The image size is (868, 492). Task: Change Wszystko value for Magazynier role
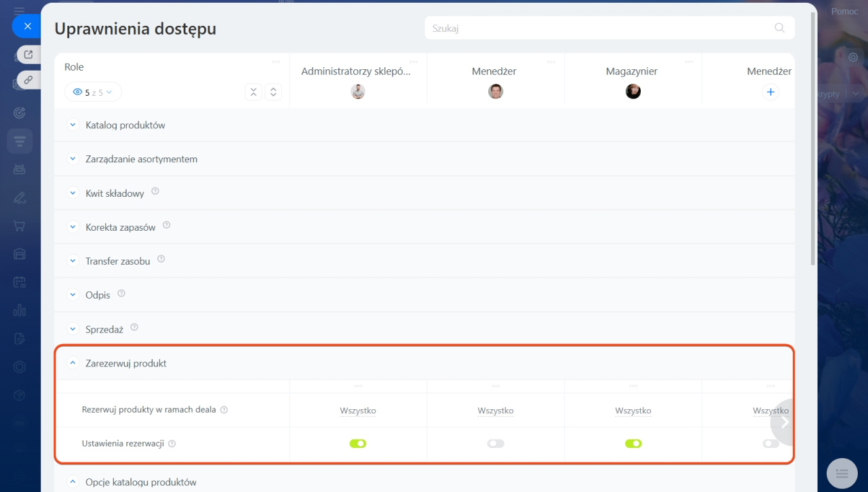click(x=633, y=411)
